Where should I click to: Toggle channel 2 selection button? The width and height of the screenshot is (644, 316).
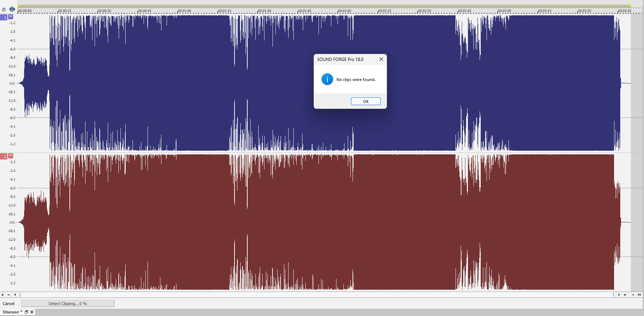point(4,157)
